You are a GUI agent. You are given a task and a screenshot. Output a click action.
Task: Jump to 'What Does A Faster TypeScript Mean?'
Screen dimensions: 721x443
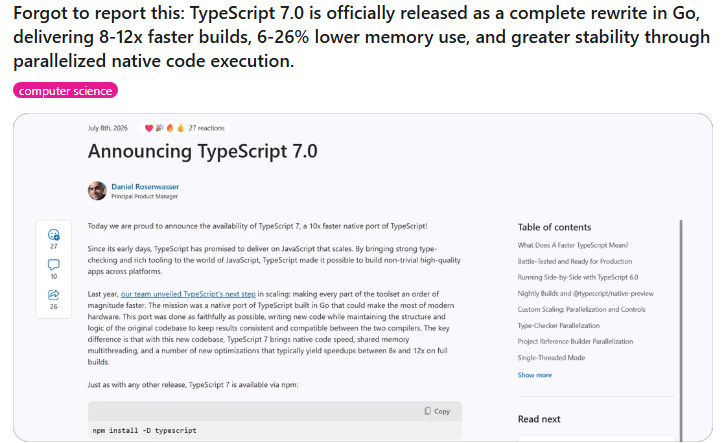[572, 245]
